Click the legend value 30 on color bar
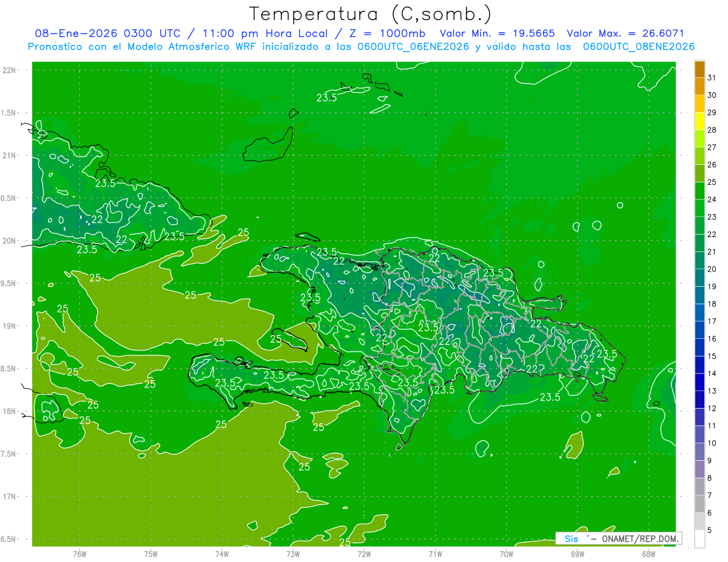The height and width of the screenshot is (562, 728). click(x=712, y=95)
